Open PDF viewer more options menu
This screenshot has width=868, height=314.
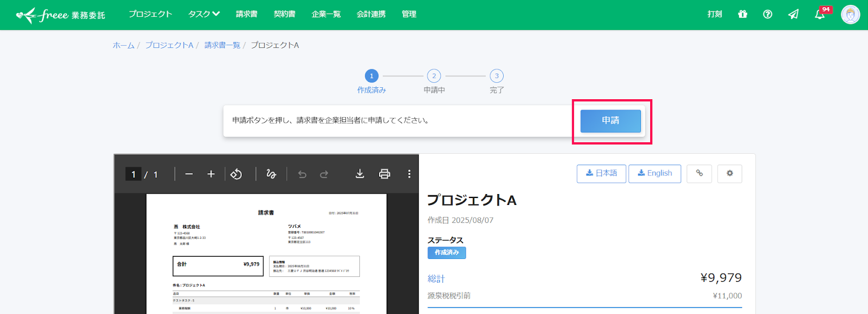[x=409, y=174]
